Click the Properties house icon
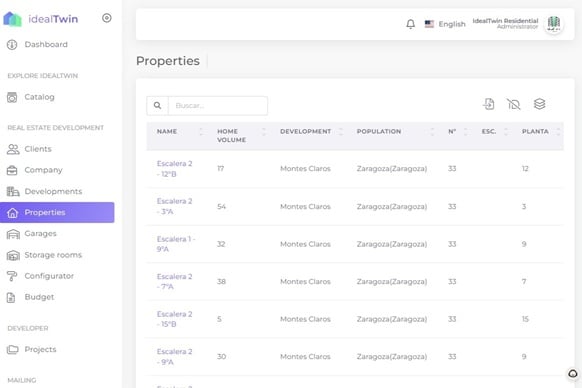This screenshot has height=388, width=582. [13, 213]
